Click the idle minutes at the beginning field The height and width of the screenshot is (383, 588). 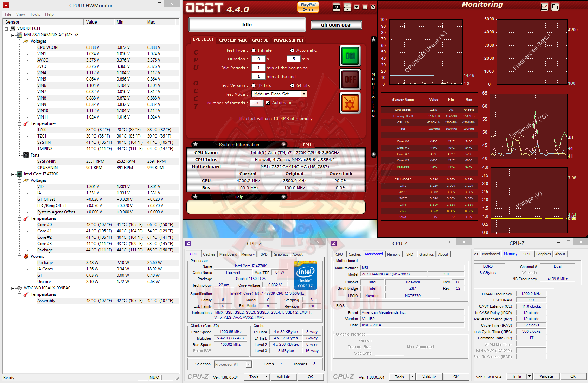click(258, 68)
